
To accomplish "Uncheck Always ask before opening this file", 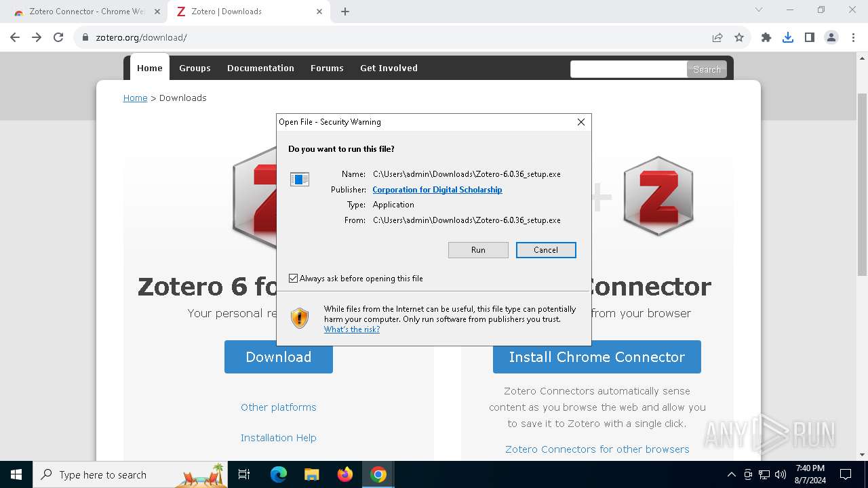I will (x=293, y=279).
